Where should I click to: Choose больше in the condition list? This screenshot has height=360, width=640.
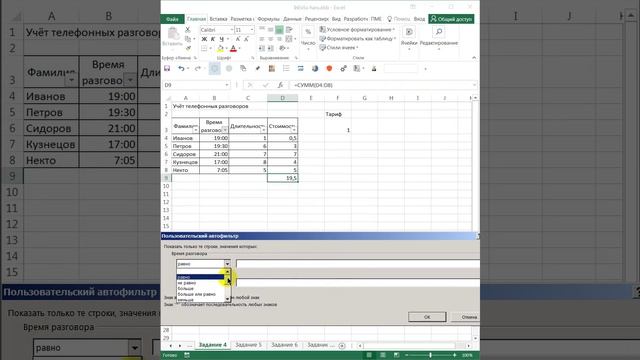coord(200,289)
